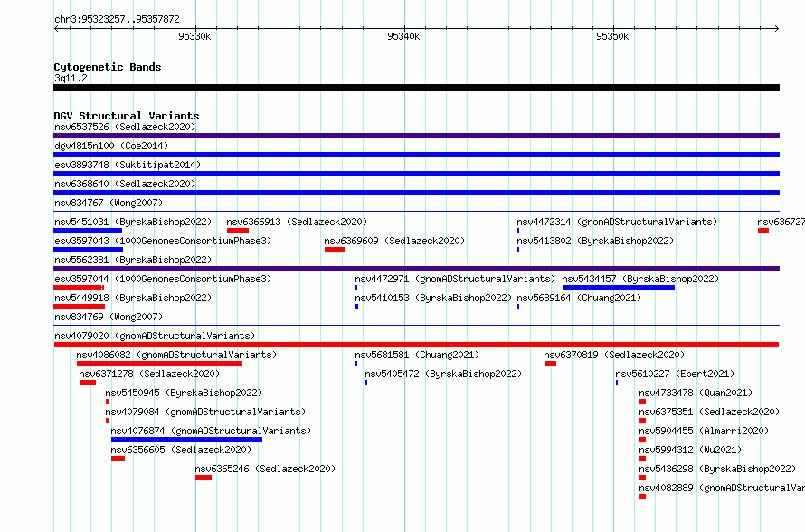Click the nsv4082889 variant label
This screenshot has height=532, width=805.
click(722, 488)
